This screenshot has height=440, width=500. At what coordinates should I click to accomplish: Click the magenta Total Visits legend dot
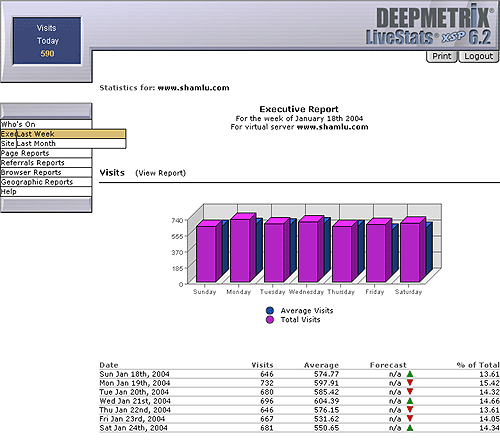pyautogui.click(x=270, y=320)
